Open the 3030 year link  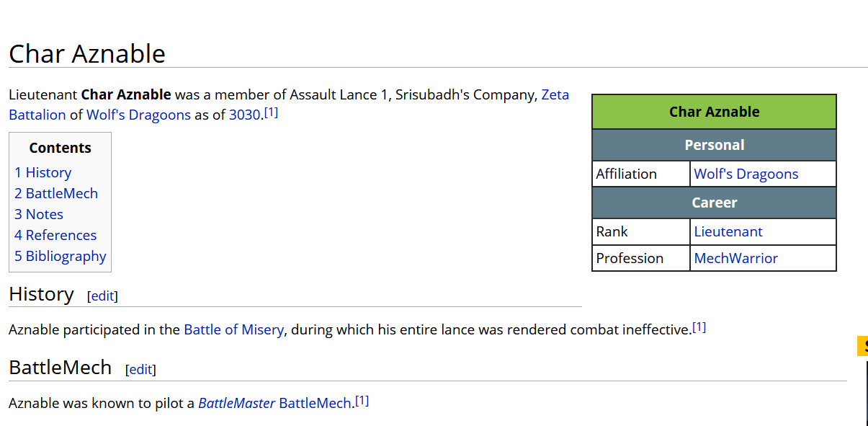[244, 115]
